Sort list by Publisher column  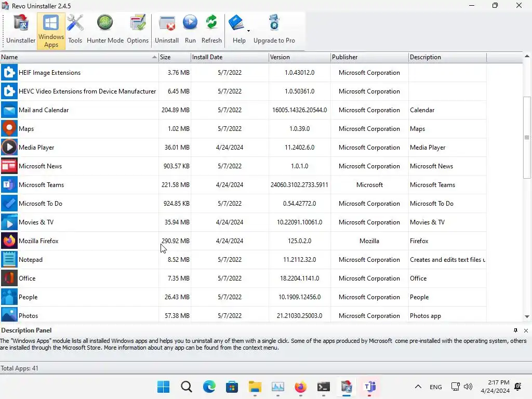point(369,57)
